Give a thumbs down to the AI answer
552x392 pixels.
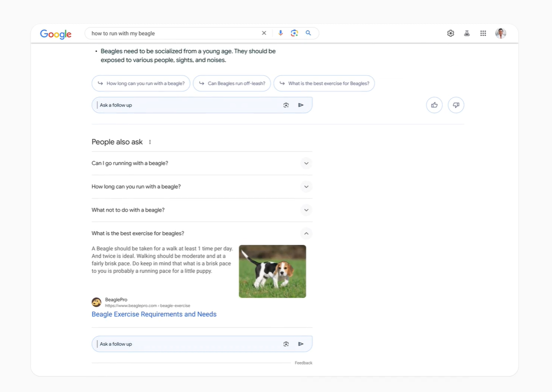456,105
